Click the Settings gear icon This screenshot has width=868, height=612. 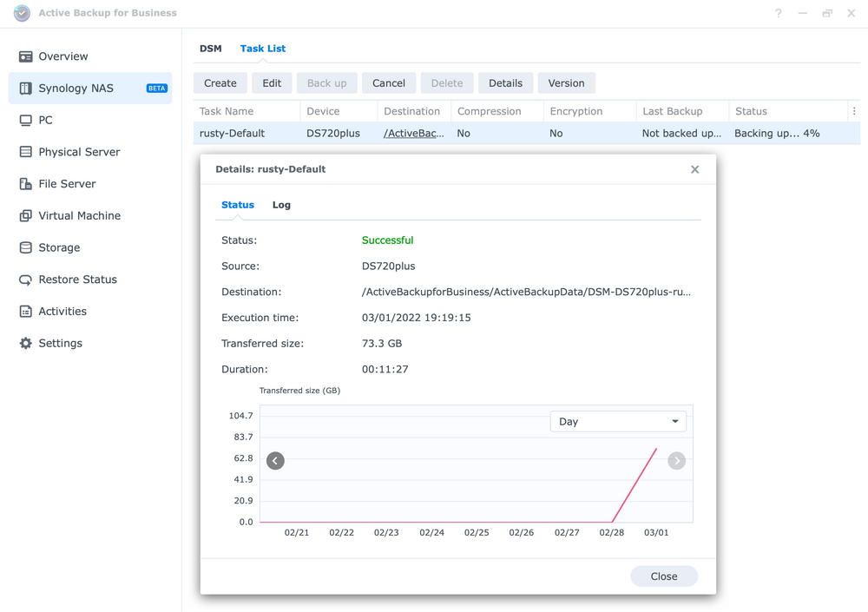click(25, 344)
